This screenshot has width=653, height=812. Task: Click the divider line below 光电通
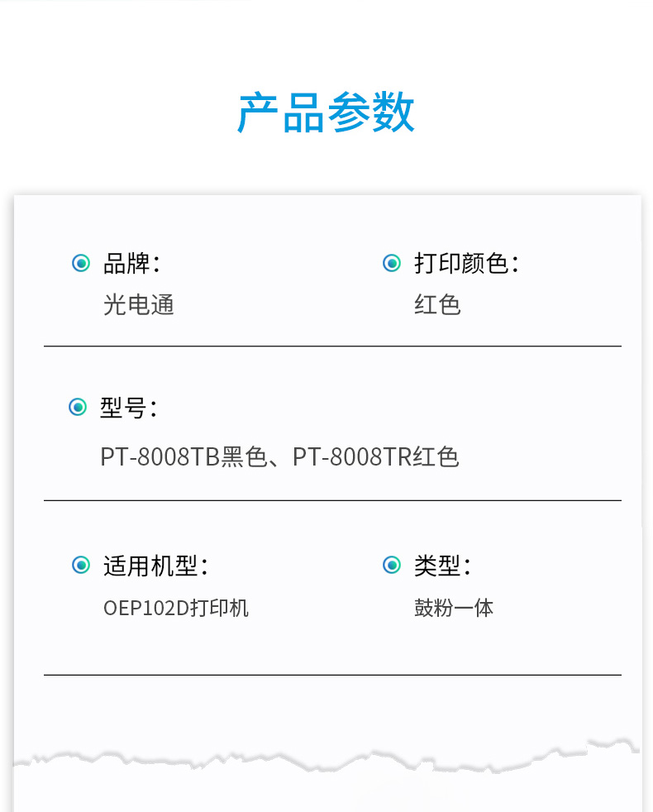pyautogui.click(x=332, y=346)
